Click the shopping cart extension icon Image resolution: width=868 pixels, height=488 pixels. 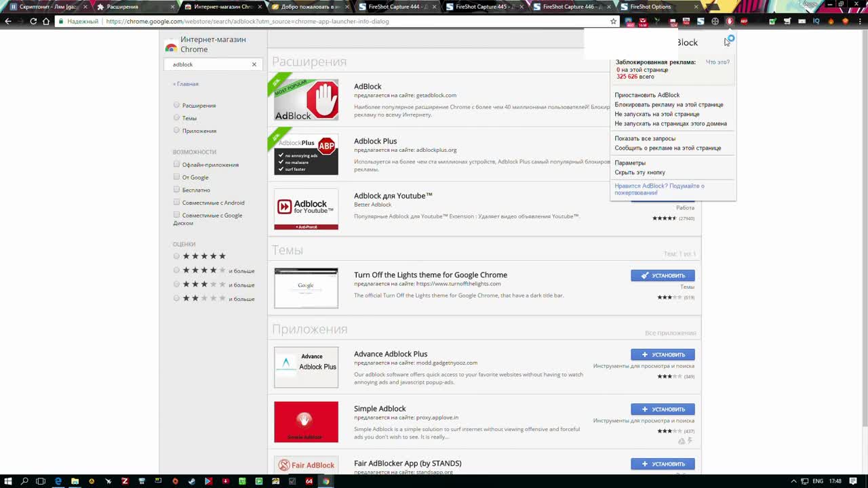coord(787,22)
